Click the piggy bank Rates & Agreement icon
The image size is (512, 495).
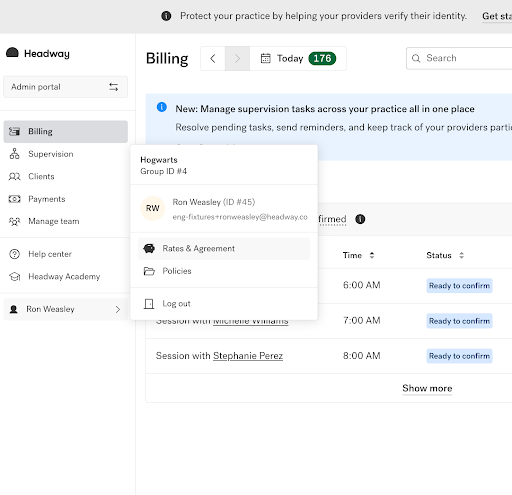click(x=149, y=248)
